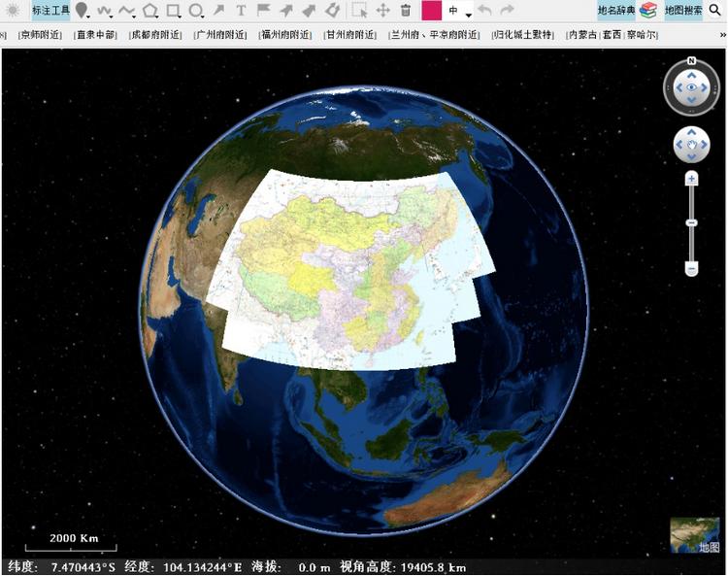The image size is (728, 576).
Task: Select the arrow annotation tool
Action: tap(218, 10)
